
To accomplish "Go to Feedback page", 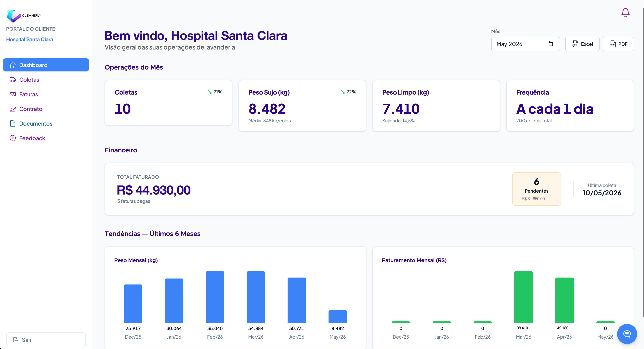I will [x=46, y=138].
